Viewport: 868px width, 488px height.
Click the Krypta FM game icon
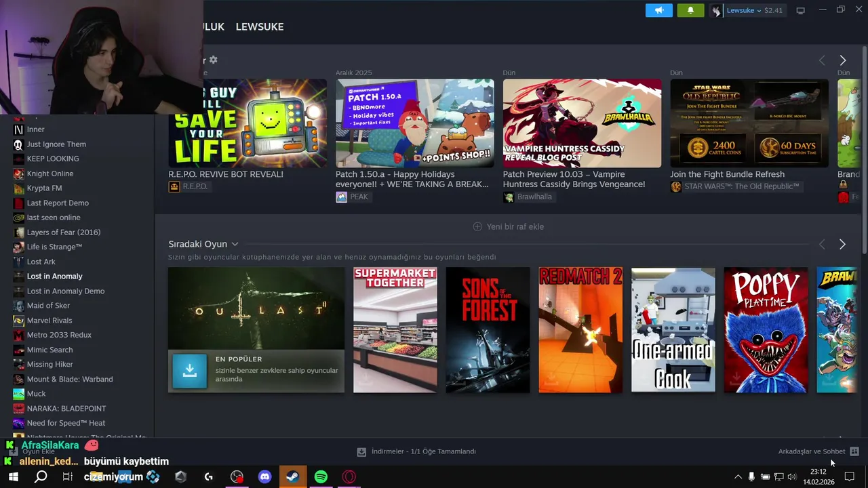coord(18,188)
